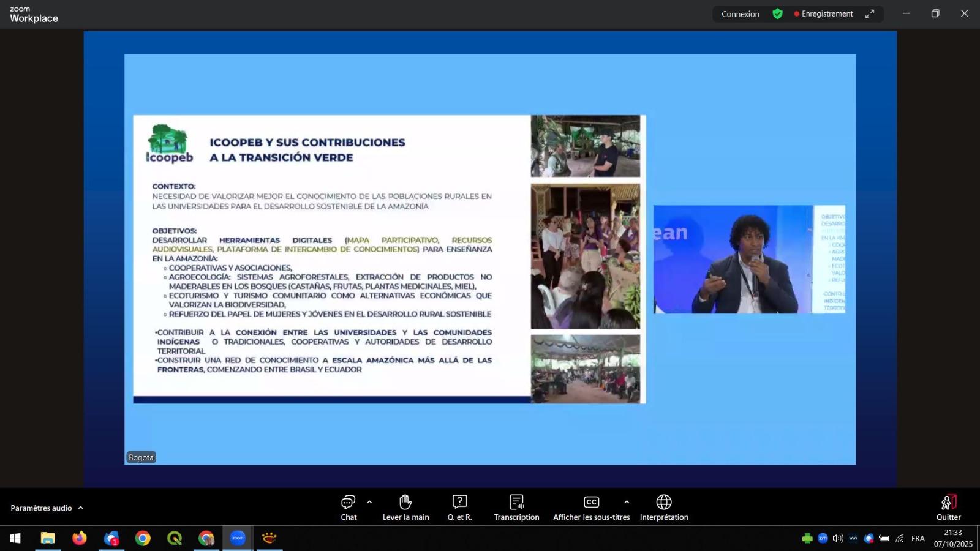This screenshot has height=551, width=980.
Task: Expand the Chat options chevron
Action: click(369, 502)
